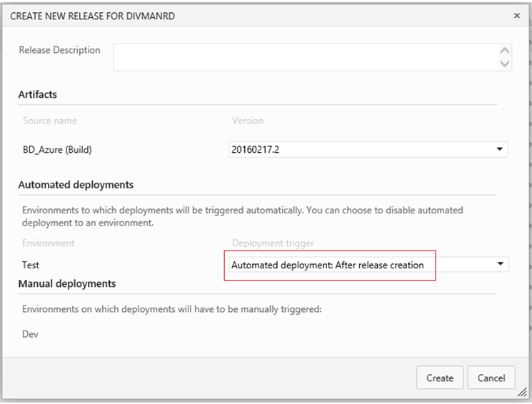
Task: Select the Dev manual environment entry
Action: click(x=30, y=334)
